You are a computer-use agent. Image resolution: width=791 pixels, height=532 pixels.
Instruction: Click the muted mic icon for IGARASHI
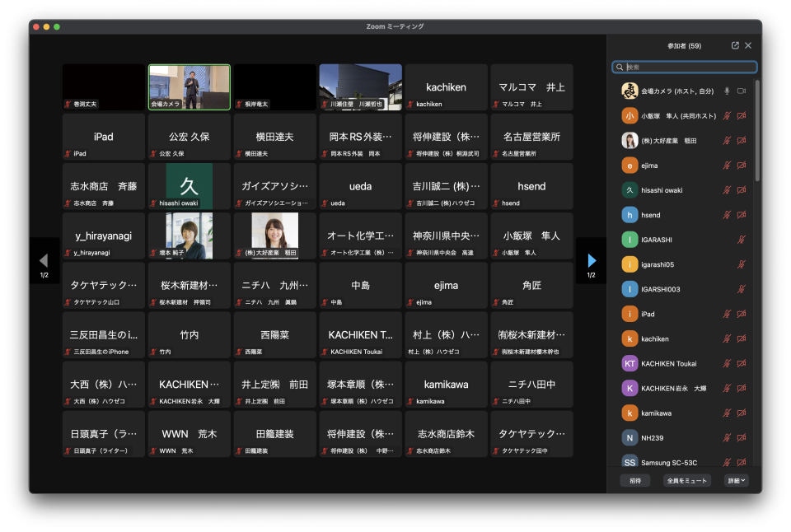pyautogui.click(x=741, y=240)
